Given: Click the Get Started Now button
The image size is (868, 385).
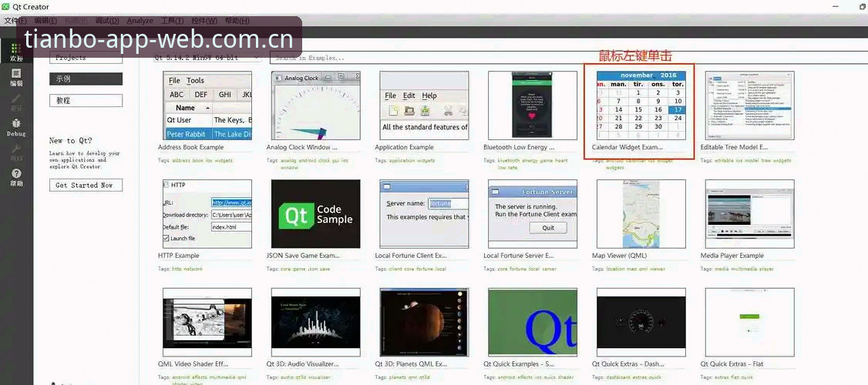Looking at the screenshot, I should (x=86, y=186).
